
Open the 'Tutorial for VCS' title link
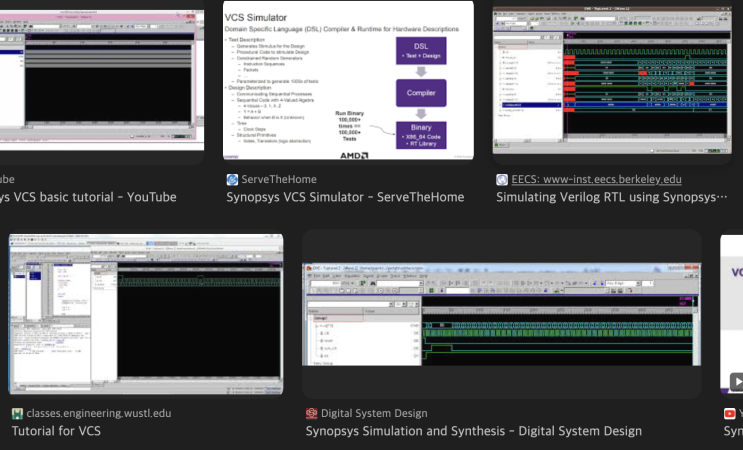(x=56, y=431)
